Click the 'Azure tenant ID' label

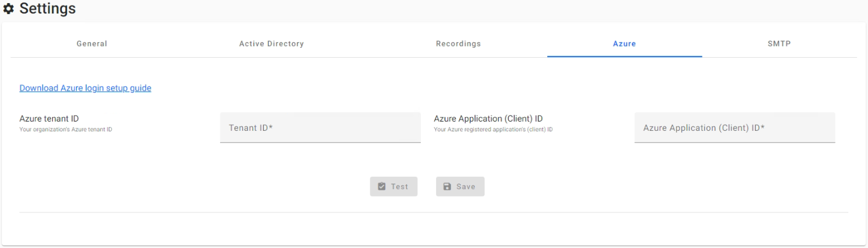tap(49, 118)
